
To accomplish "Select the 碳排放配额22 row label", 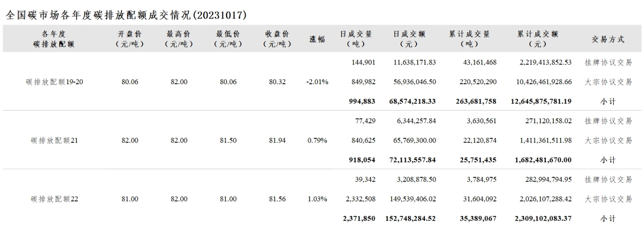I will pyautogui.click(x=55, y=199).
